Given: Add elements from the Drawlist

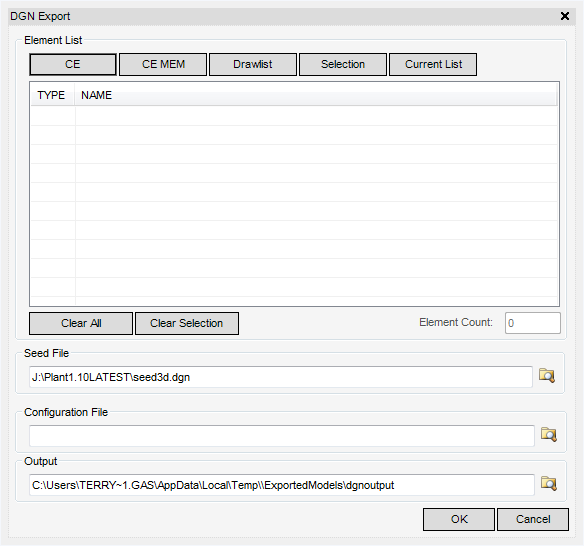Looking at the screenshot, I should (253, 64).
